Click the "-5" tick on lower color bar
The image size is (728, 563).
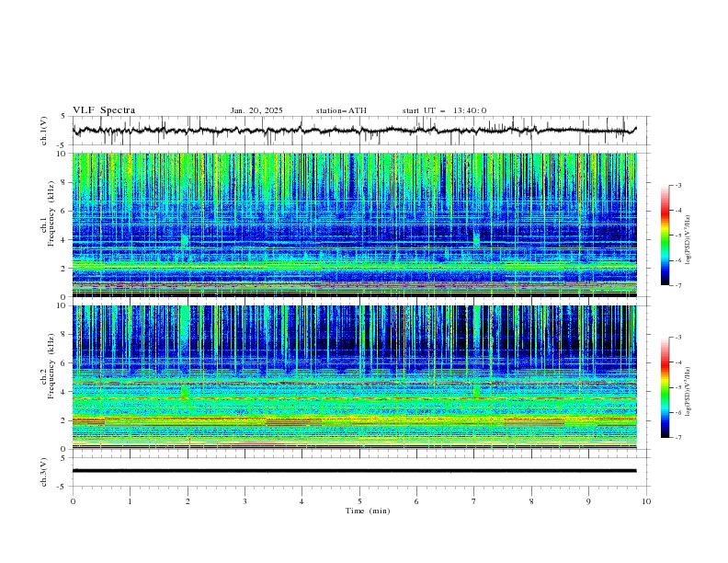pos(677,387)
